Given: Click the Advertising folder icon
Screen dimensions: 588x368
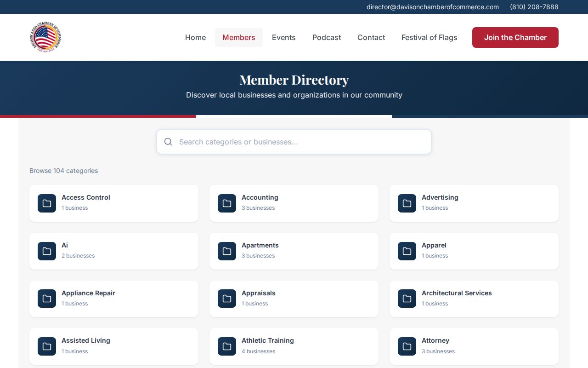Looking at the screenshot, I should pos(407,203).
